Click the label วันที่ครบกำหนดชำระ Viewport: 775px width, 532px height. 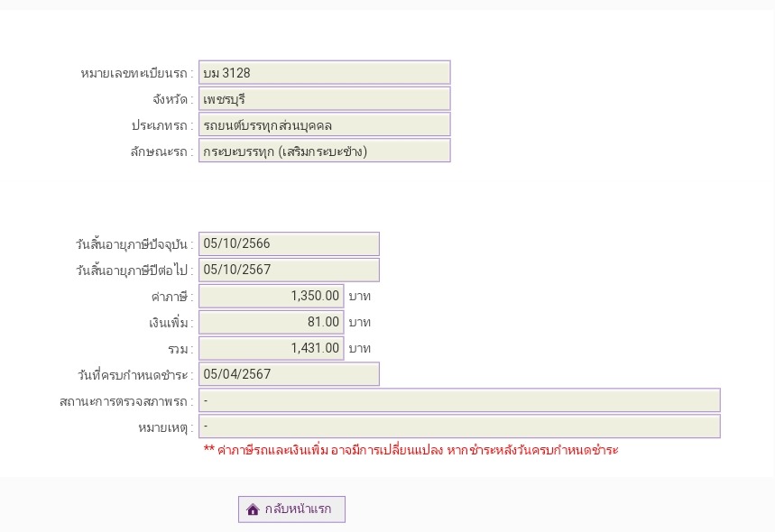coord(135,375)
